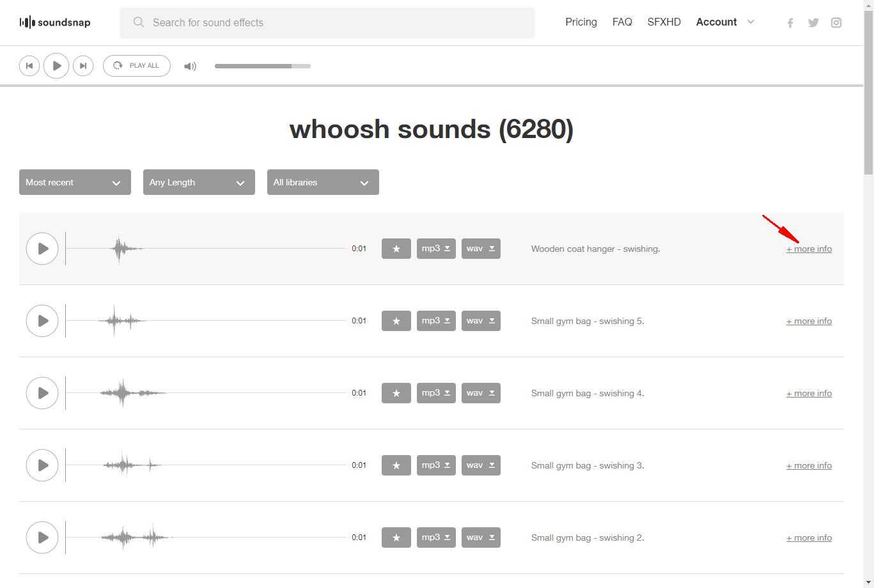Open the Pricing page

581,22
